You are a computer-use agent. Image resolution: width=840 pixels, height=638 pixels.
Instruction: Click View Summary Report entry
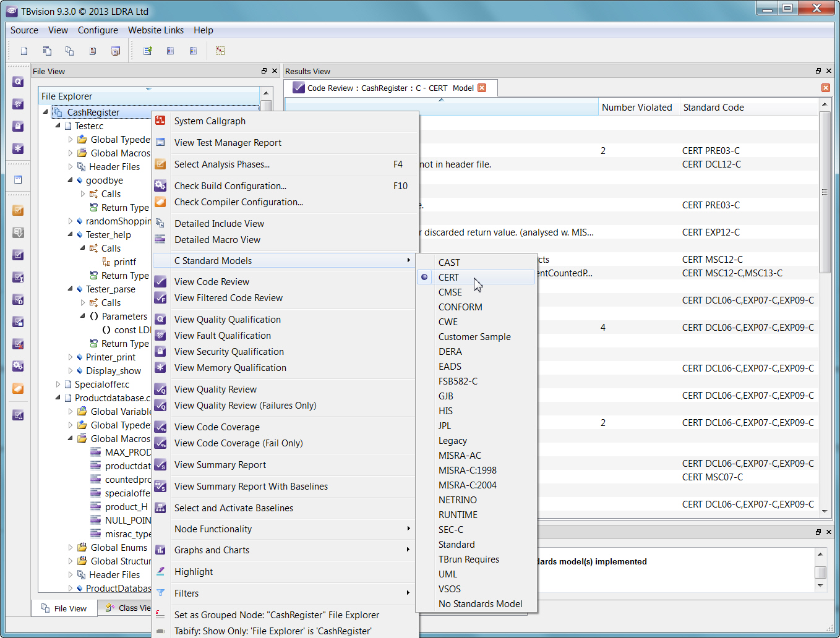point(220,465)
